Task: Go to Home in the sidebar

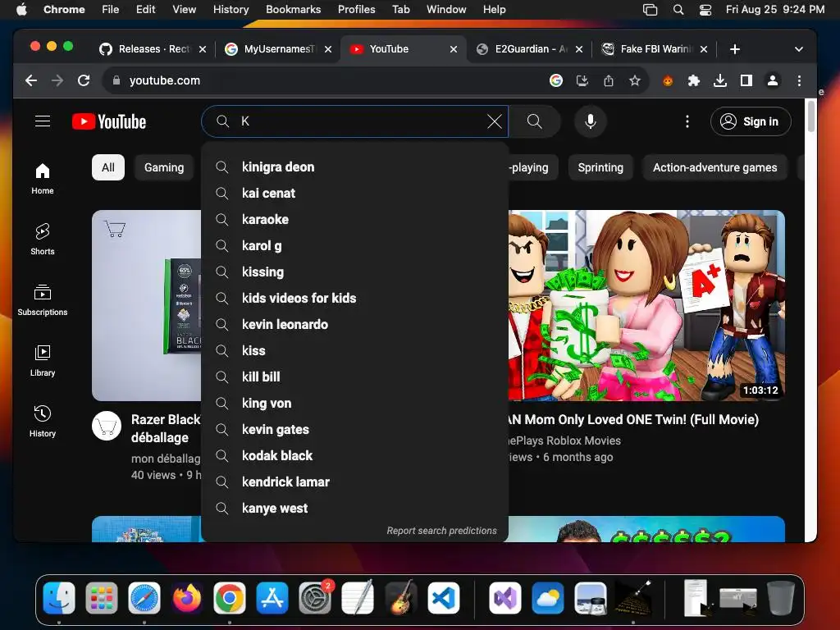Action: tap(43, 179)
